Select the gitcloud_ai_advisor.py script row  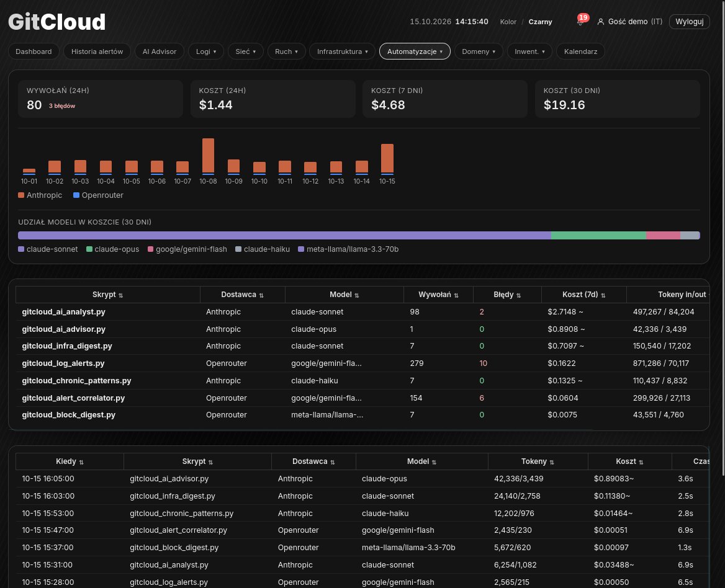pos(362,329)
